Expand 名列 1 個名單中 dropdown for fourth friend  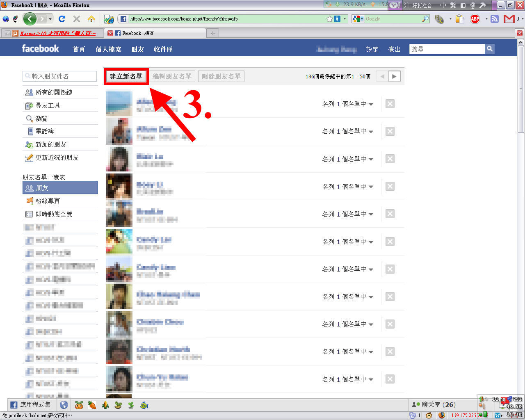point(348,187)
